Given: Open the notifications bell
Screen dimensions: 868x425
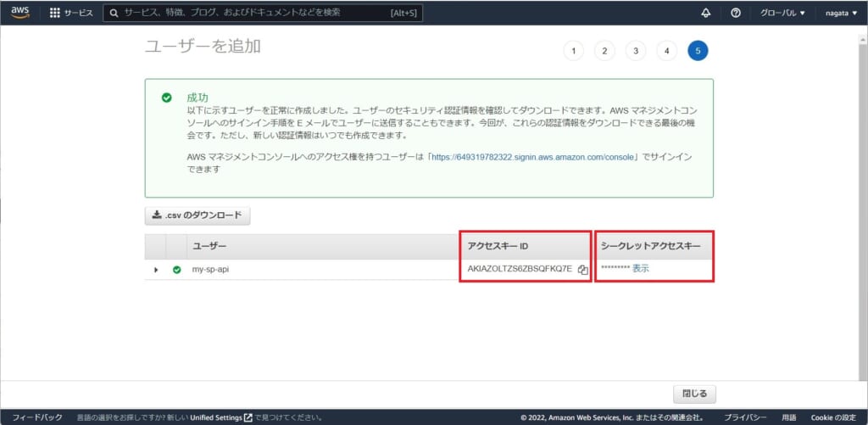Looking at the screenshot, I should tap(706, 13).
